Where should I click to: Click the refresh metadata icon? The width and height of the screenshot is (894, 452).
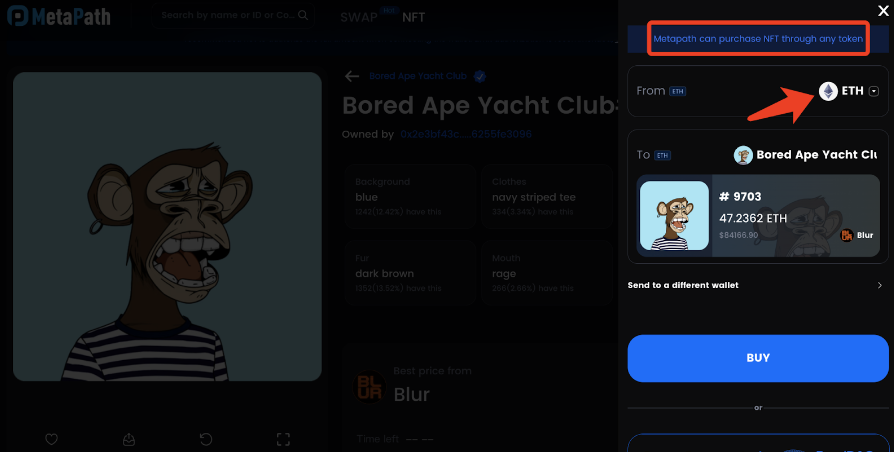pos(206,439)
